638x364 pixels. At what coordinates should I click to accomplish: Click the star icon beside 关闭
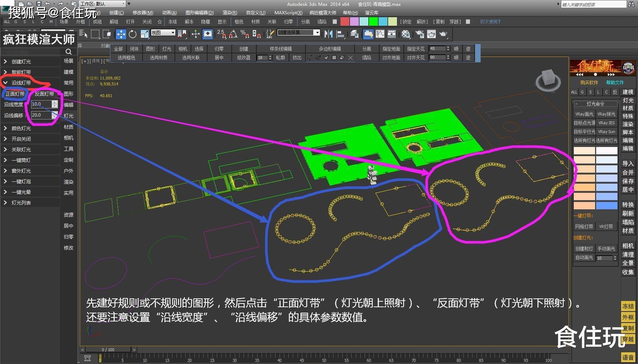[x=160, y=22]
